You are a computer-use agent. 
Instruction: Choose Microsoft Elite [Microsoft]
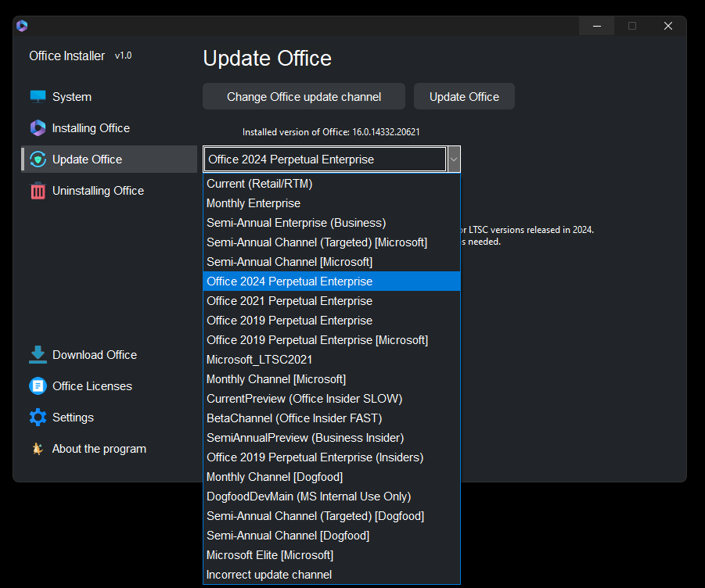332,555
